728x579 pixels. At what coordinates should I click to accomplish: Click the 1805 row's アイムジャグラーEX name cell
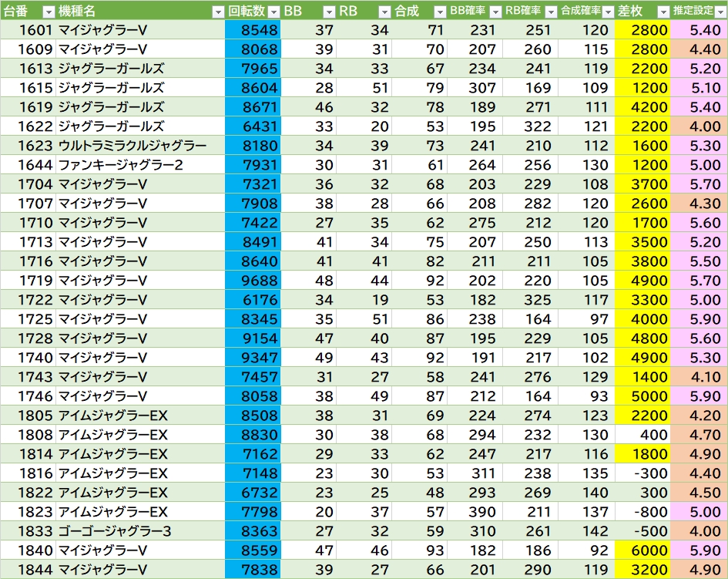pyautogui.click(x=140, y=416)
